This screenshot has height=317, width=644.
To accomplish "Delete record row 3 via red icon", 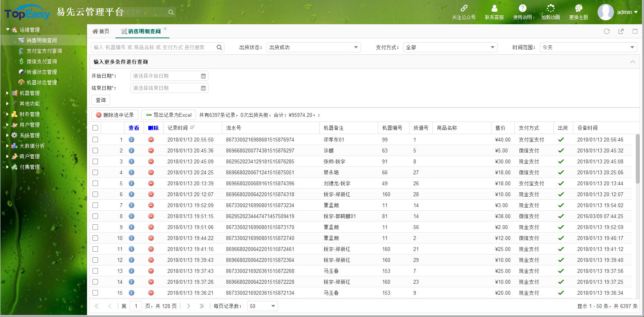I will (151, 161).
